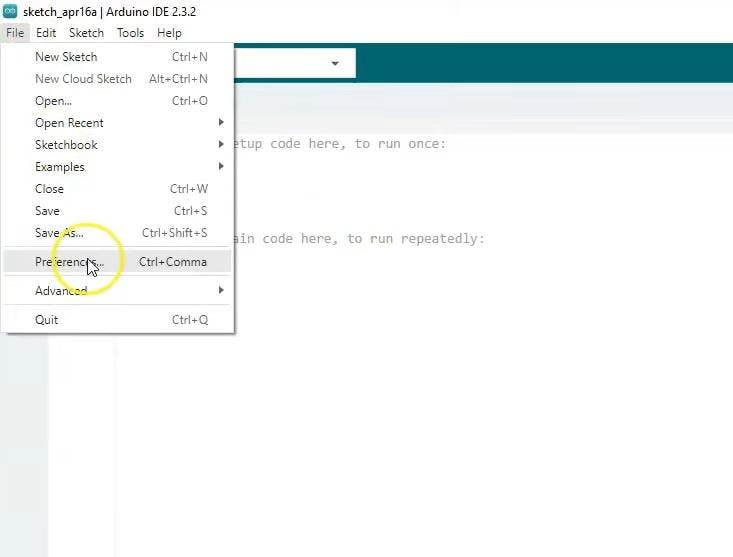Expand Examples submenu
Viewport: 733px width, 557px height.
(117, 167)
